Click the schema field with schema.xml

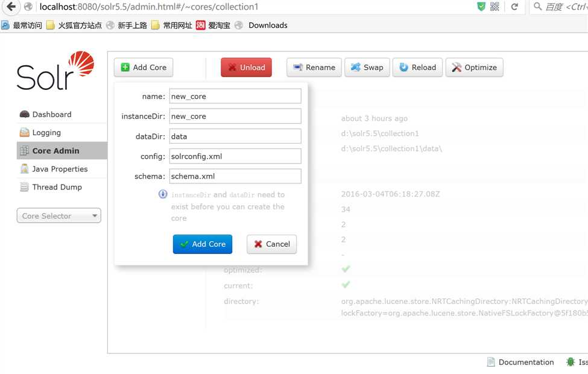click(235, 176)
